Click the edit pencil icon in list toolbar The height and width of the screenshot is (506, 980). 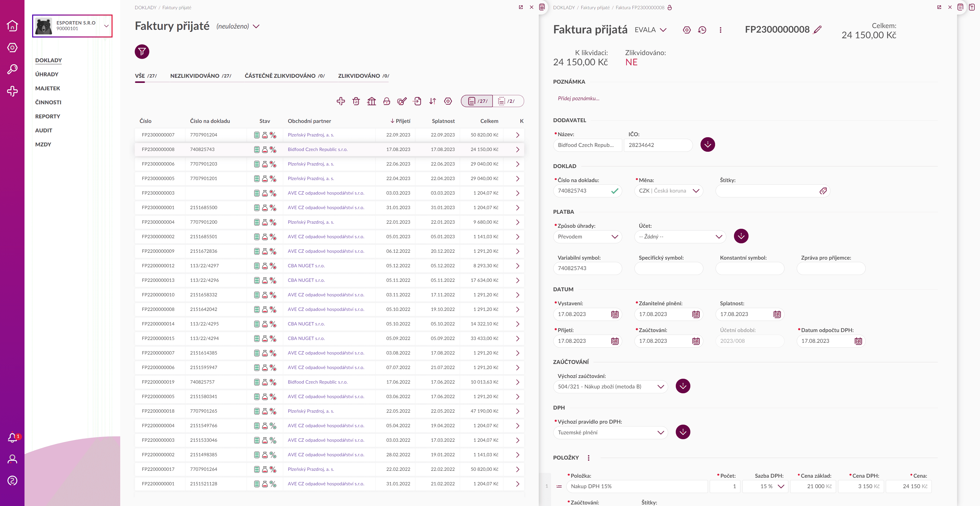[x=402, y=101]
